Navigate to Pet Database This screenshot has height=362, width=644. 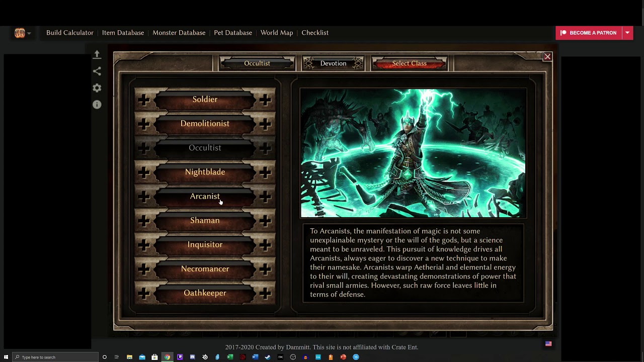tap(233, 33)
